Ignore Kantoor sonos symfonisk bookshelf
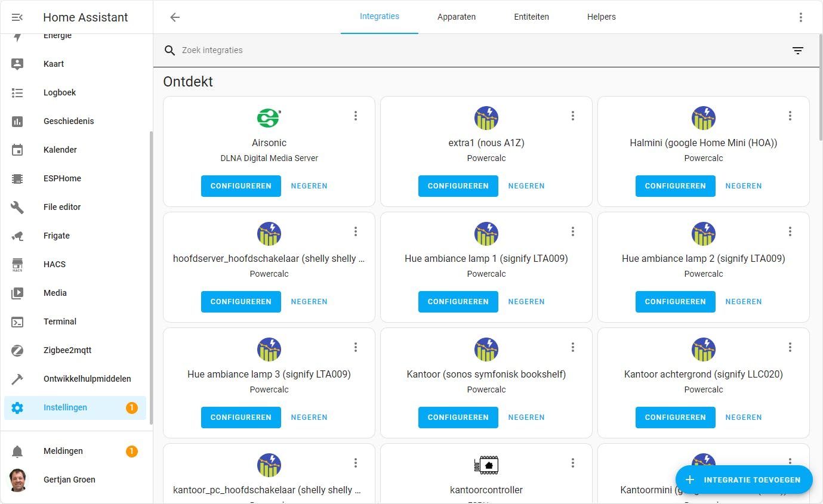Screen dimensions: 823x504 coord(526,418)
